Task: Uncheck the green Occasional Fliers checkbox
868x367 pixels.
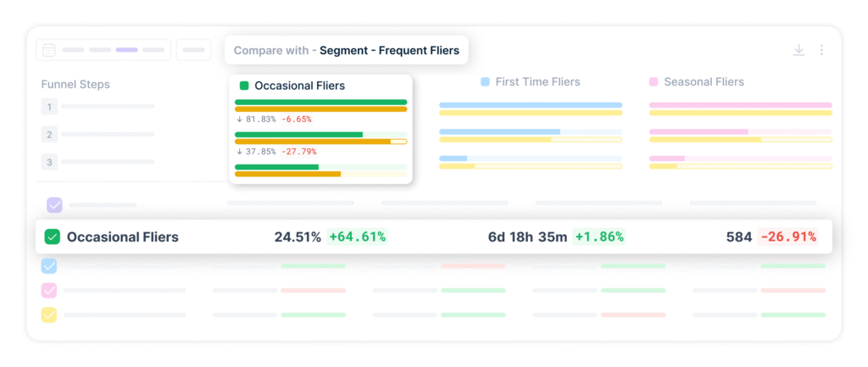Action: [x=52, y=237]
